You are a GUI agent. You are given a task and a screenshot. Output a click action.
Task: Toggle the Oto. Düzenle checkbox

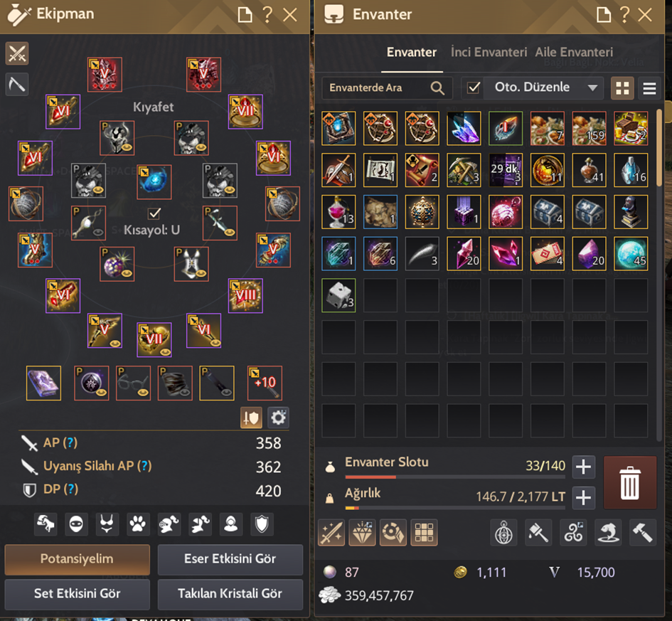click(x=473, y=88)
